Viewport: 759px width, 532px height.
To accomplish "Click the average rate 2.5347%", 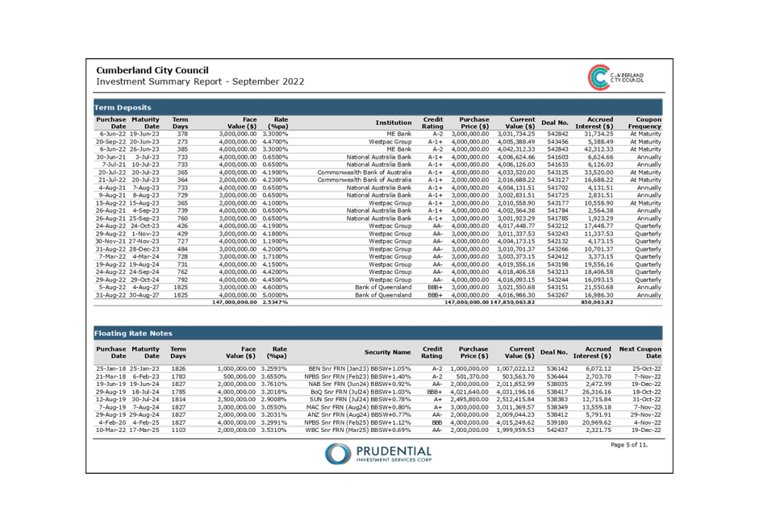I will pyautogui.click(x=275, y=302).
